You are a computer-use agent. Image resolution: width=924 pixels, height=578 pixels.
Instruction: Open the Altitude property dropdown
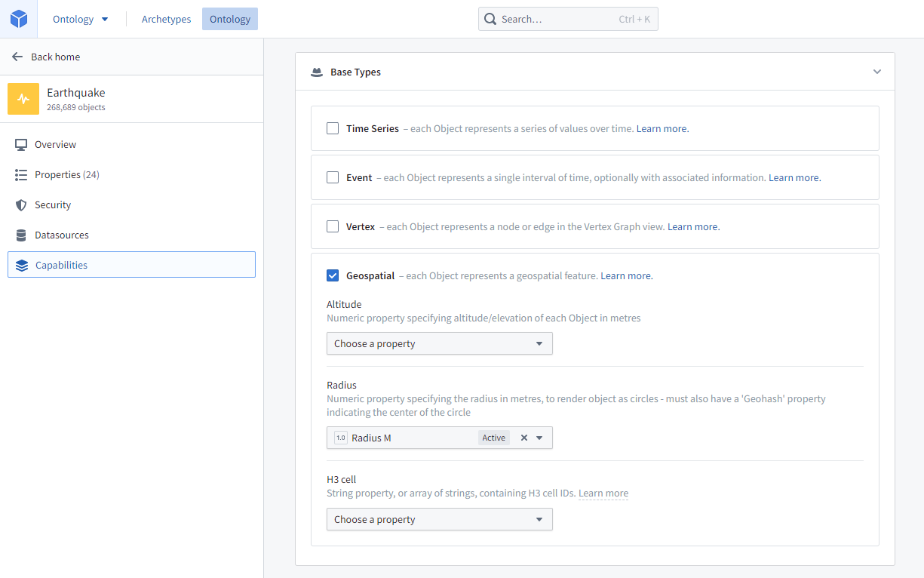click(x=440, y=343)
